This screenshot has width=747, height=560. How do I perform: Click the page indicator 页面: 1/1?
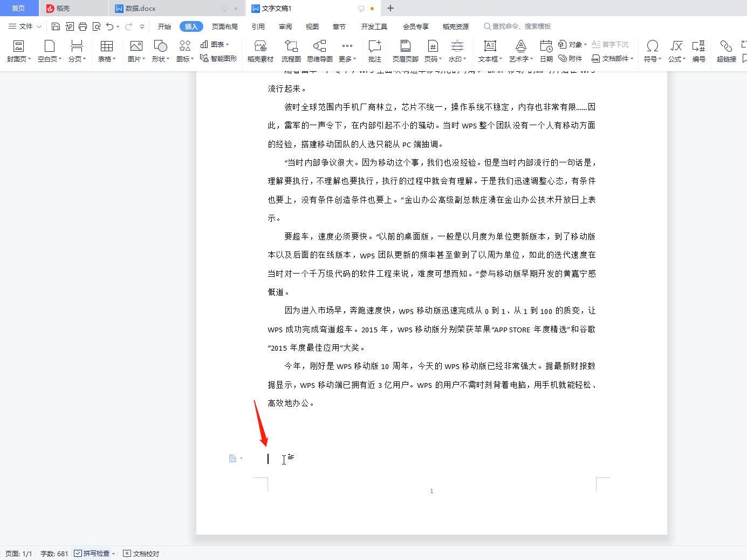tap(19, 554)
